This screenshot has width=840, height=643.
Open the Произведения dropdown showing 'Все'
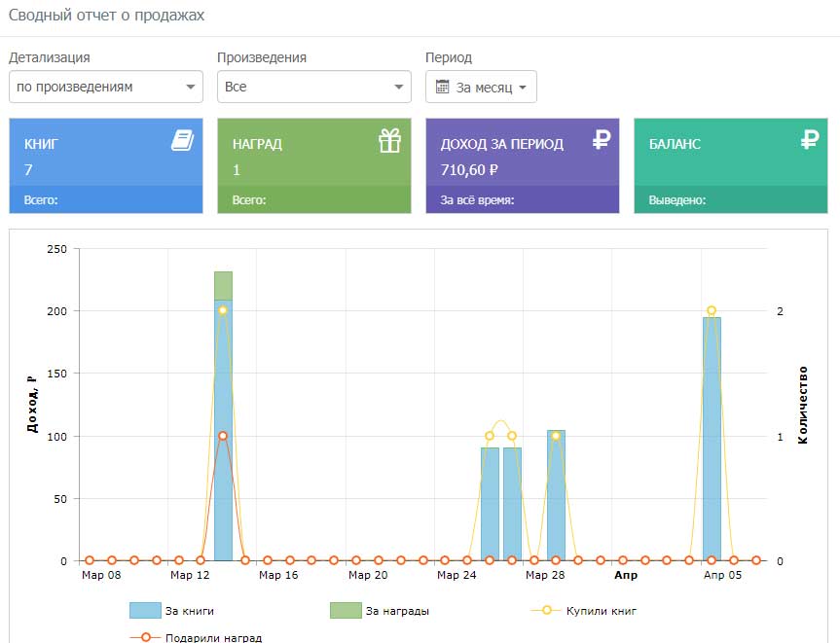pyautogui.click(x=314, y=87)
